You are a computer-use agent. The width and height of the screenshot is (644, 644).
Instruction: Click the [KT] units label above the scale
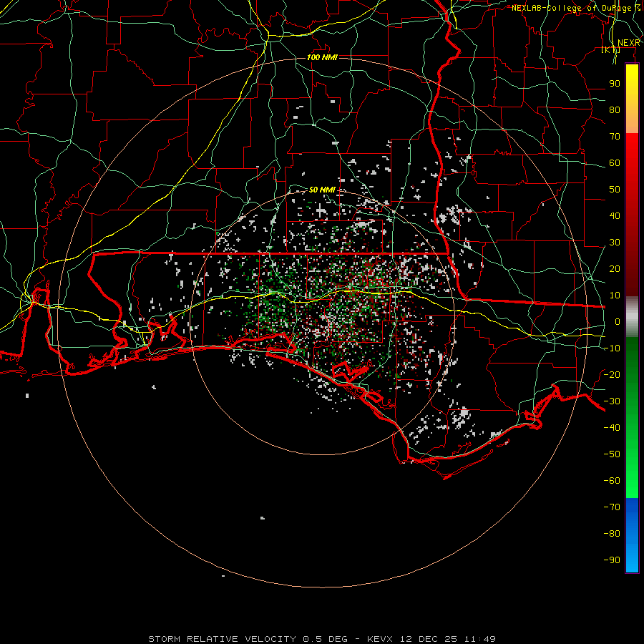coord(611,50)
